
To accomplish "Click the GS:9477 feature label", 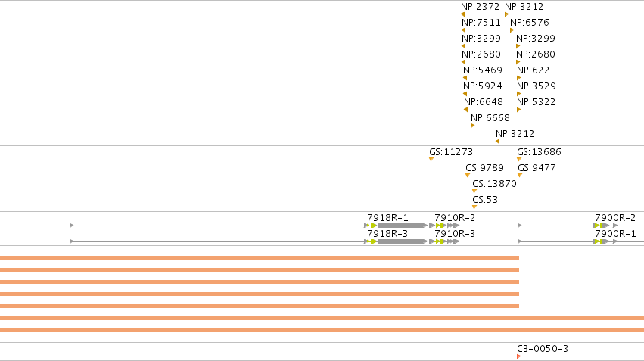I will (x=537, y=168).
